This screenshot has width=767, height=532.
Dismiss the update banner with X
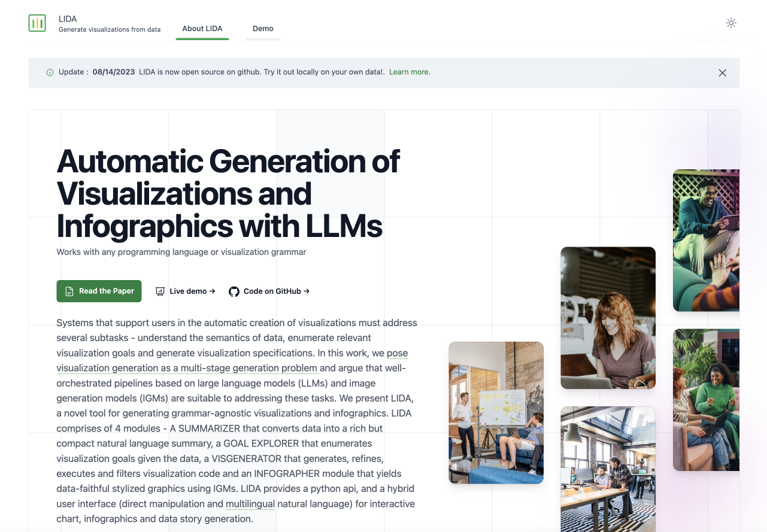[x=723, y=72]
